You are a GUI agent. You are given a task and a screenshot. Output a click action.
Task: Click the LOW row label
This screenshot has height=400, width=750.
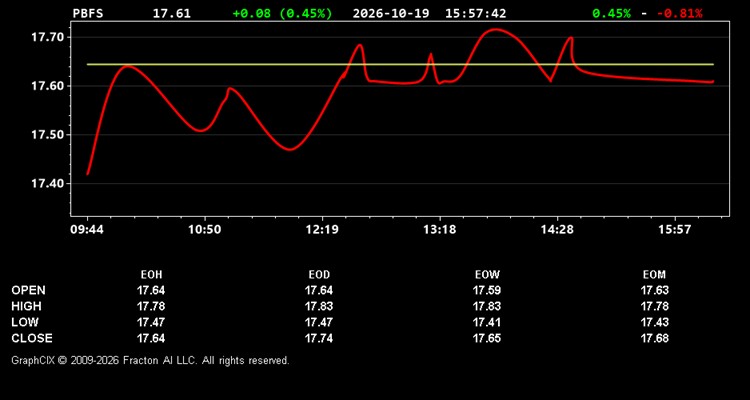[25, 322]
